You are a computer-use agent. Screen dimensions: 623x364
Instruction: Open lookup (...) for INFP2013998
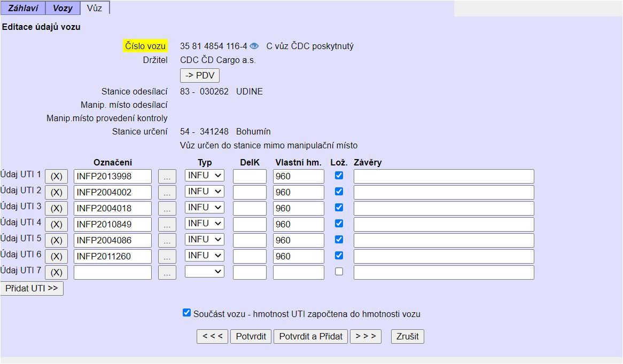point(167,176)
